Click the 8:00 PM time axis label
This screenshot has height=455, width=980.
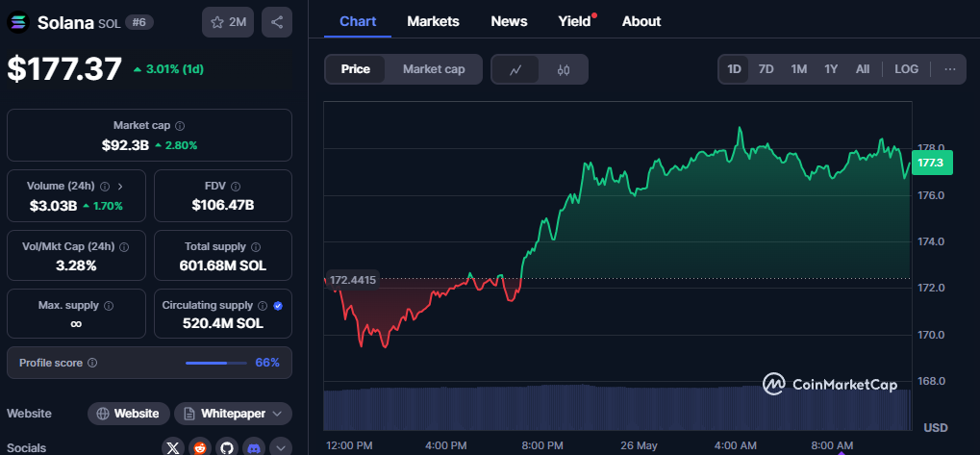tap(541, 445)
